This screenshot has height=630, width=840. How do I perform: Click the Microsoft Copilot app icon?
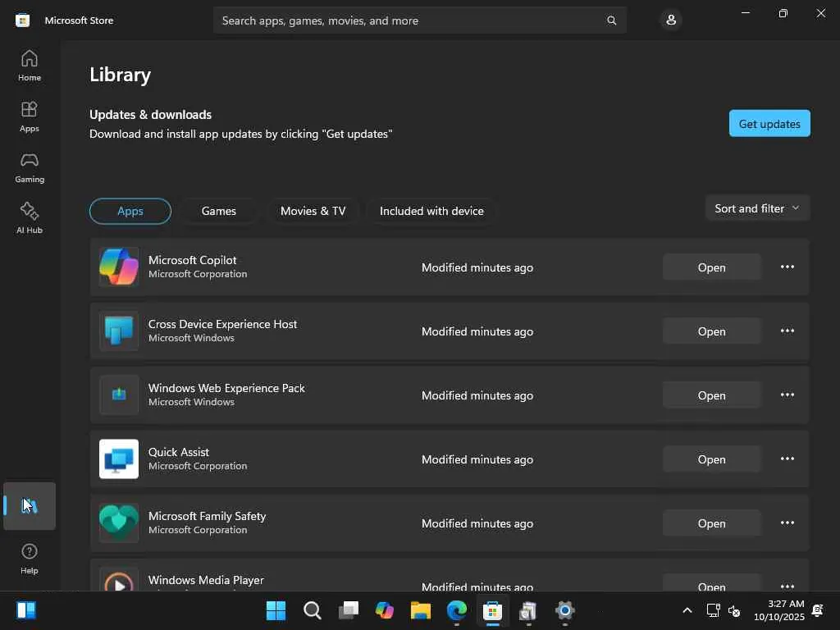[119, 267]
